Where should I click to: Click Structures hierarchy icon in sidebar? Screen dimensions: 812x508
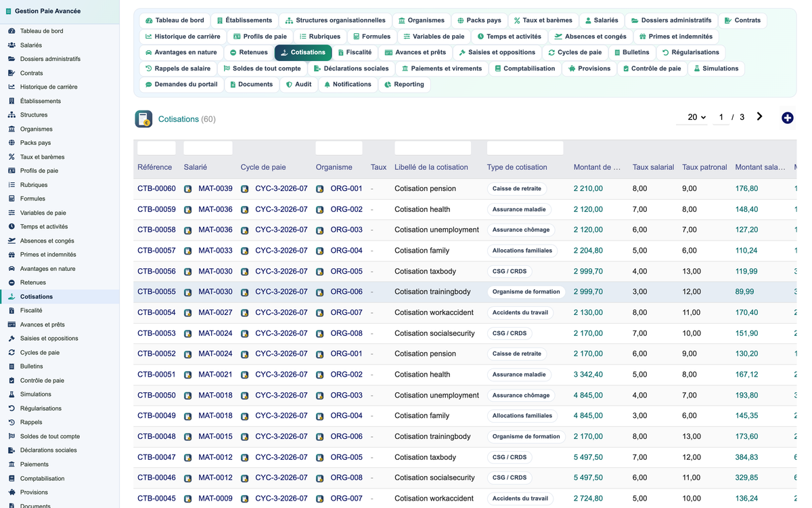12,115
